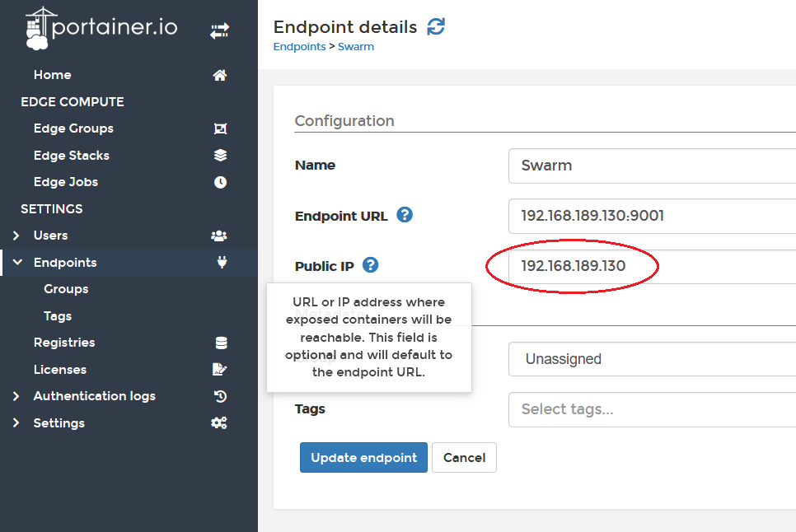Click the Name input field
Image resolution: width=796 pixels, height=532 pixels.
tap(651, 166)
